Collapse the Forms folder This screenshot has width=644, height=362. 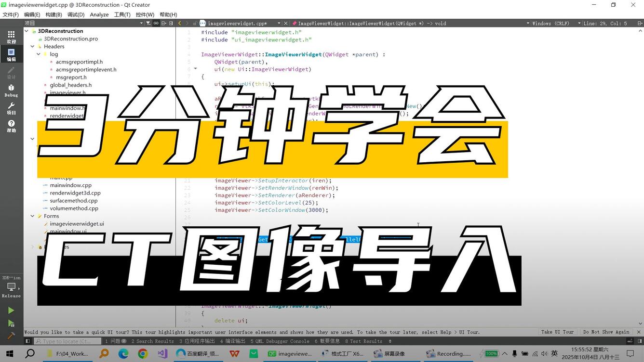[32, 216]
